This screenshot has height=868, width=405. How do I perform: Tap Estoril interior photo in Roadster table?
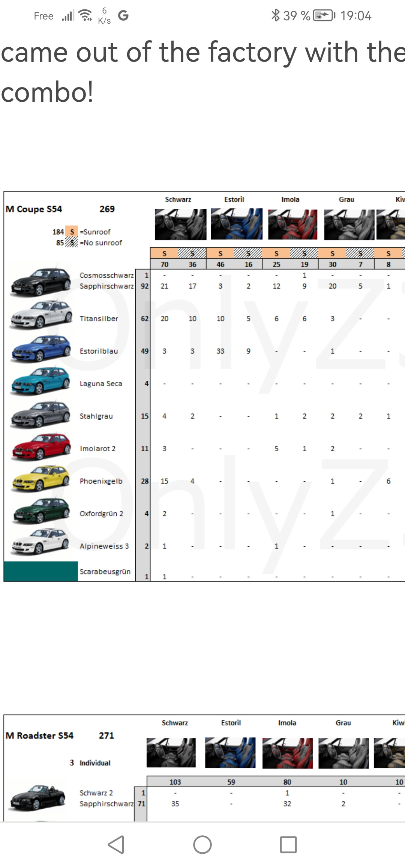pyautogui.click(x=230, y=752)
